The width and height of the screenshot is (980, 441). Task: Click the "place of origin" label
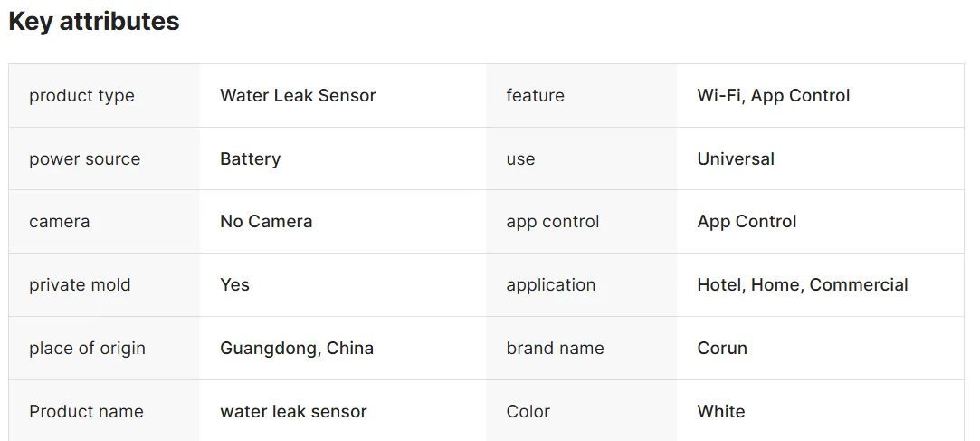pos(87,349)
